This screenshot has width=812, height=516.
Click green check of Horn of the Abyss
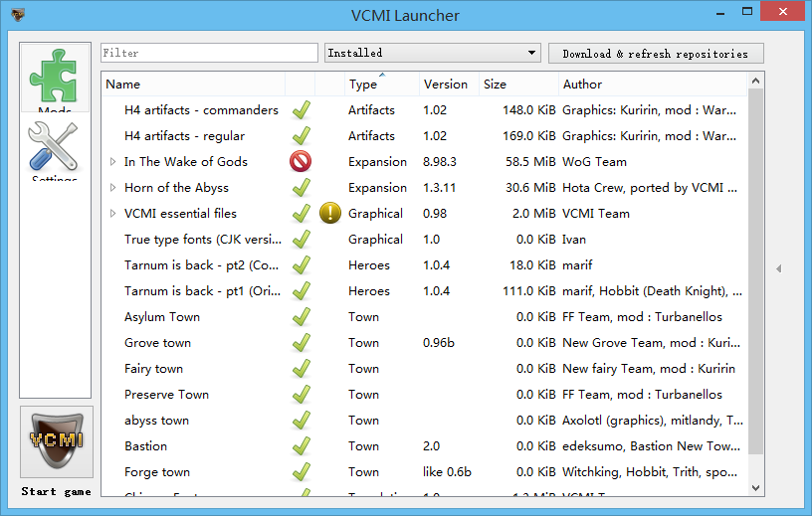(x=301, y=187)
